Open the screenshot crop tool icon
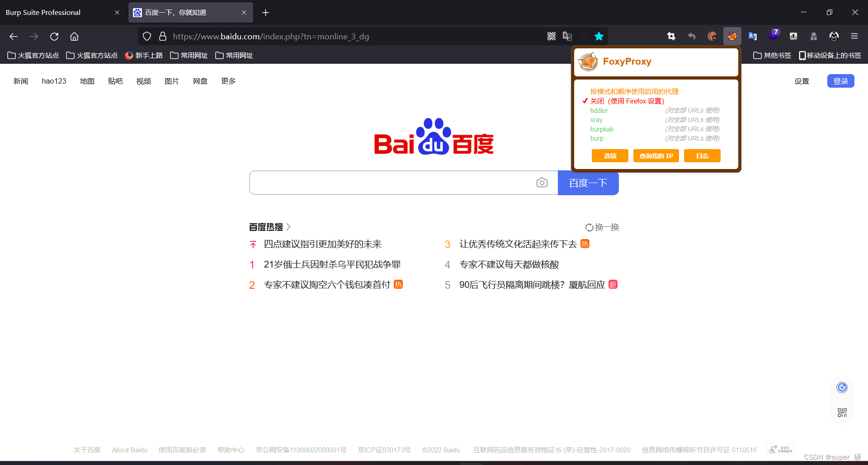Viewport: 868px width, 465px height. click(x=671, y=37)
